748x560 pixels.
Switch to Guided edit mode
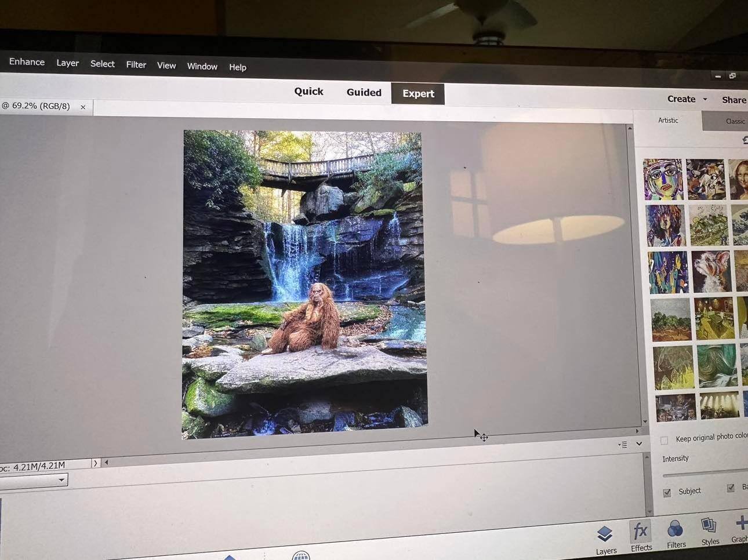click(364, 92)
